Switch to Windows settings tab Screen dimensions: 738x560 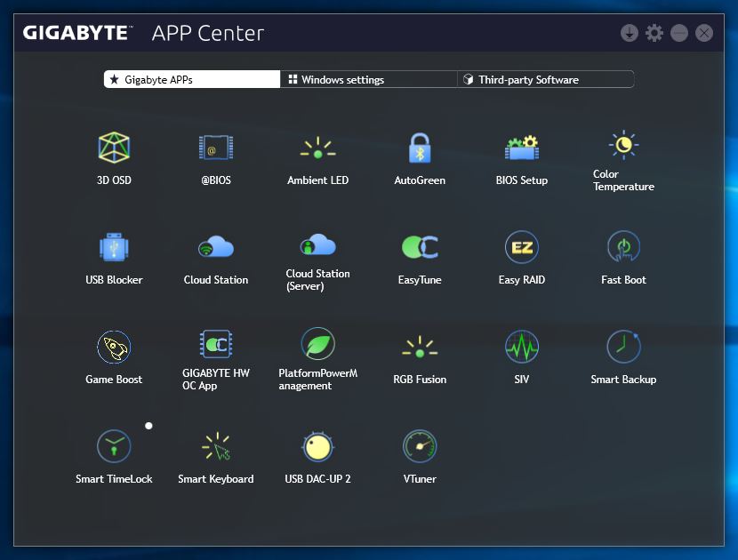point(368,79)
